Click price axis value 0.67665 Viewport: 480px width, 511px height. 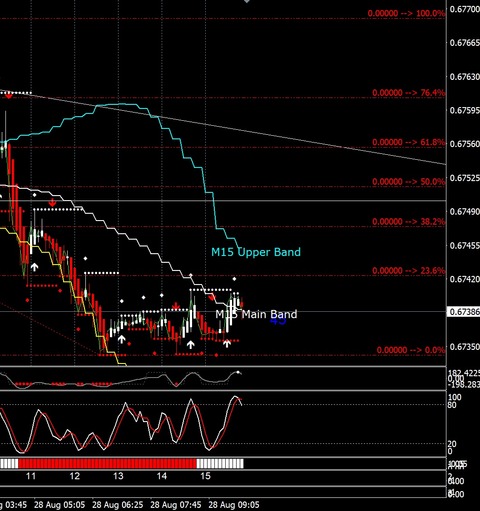click(465, 43)
